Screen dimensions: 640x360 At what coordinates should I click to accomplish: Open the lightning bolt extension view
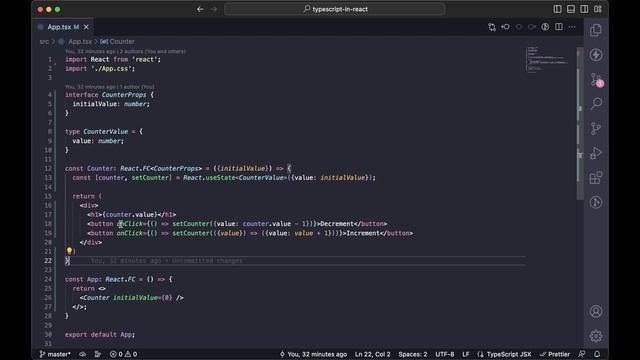tap(596, 55)
